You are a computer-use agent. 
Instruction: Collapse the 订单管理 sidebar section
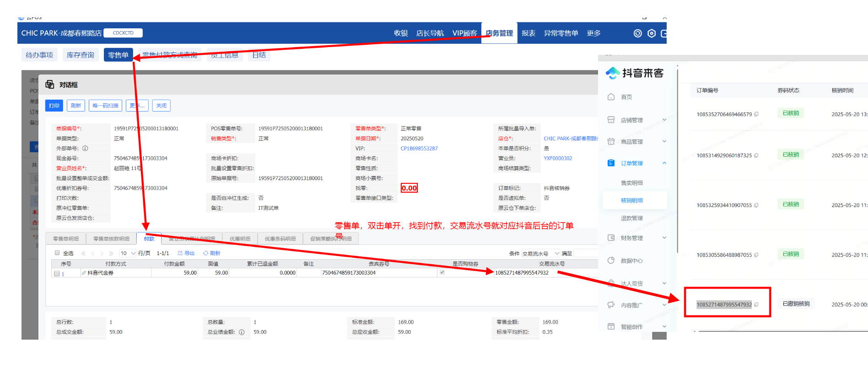tap(664, 163)
